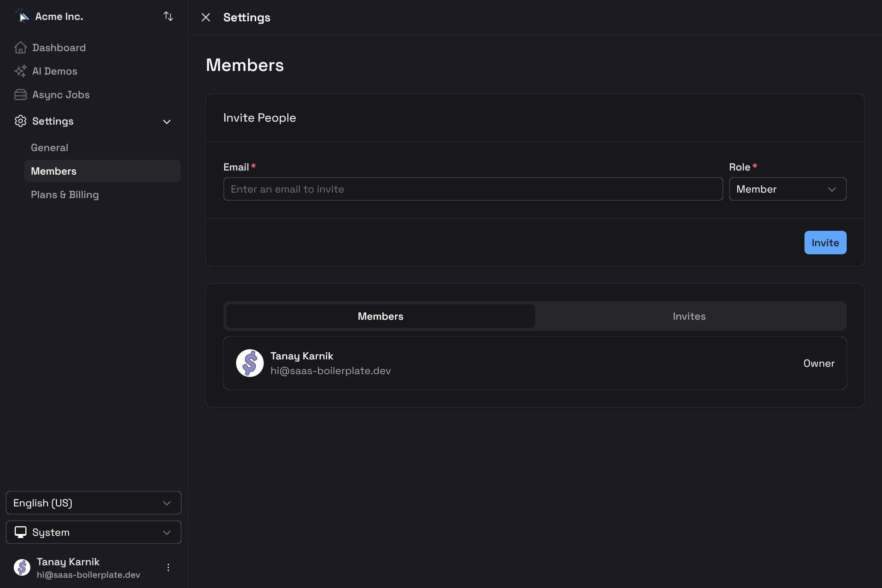The image size is (882, 588).
Task: Collapse the Settings section in the sidebar
Action: click(166, 121)
